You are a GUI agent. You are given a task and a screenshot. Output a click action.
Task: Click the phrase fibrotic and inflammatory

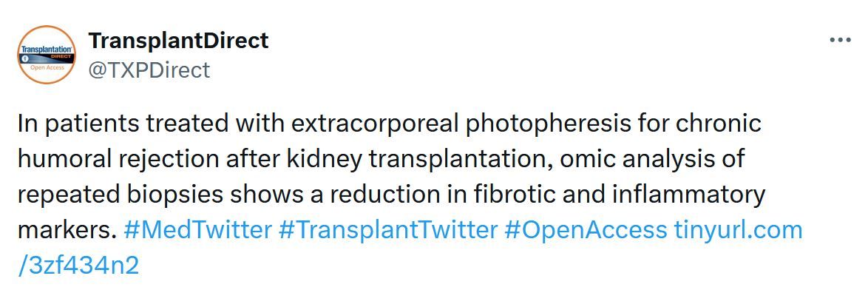(x=585, y=195)
